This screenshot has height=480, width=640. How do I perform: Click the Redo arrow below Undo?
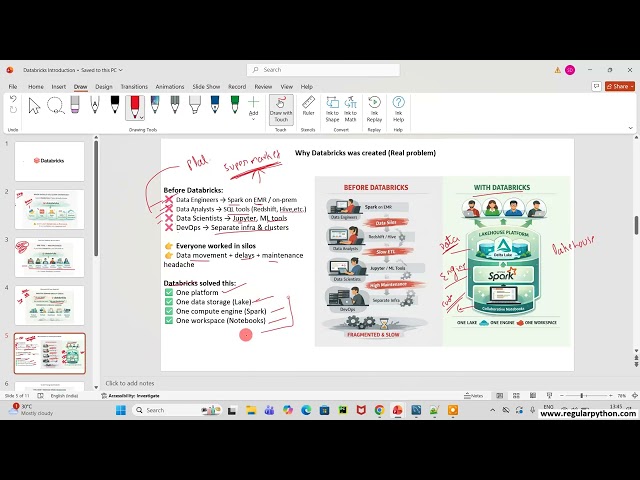point(13,109)
